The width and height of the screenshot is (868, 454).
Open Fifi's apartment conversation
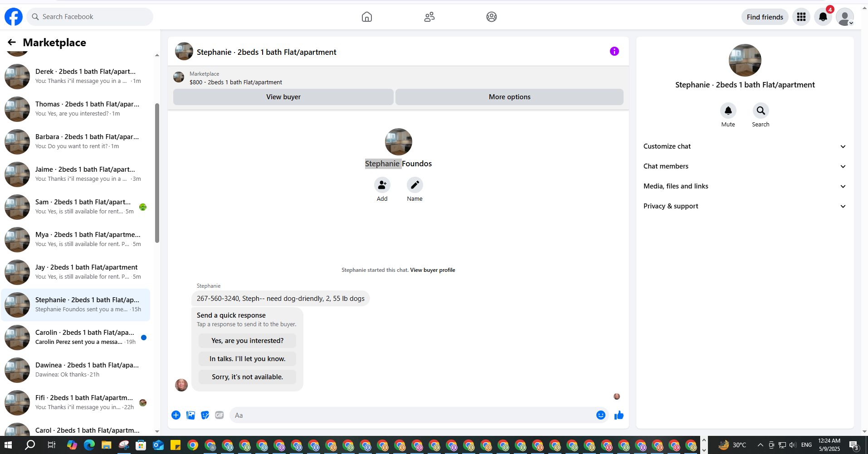click(76, 402)
